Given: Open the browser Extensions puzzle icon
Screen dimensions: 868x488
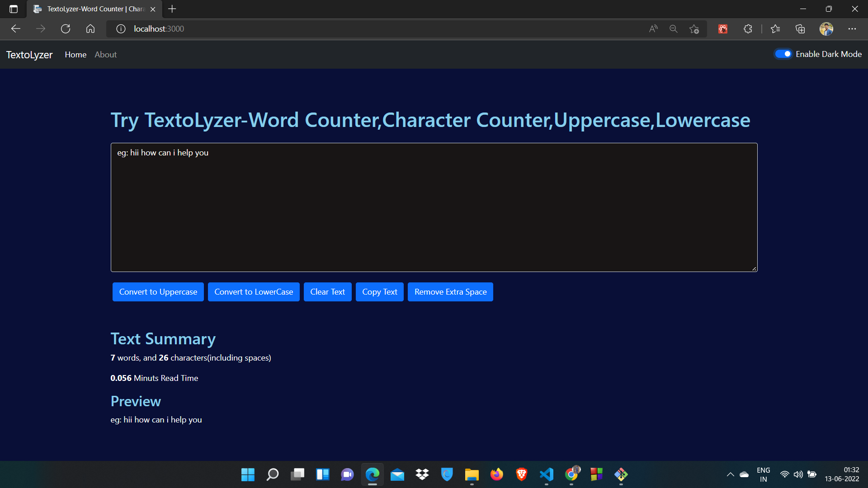Looking at the screenshot, I should pyautogui.click(x=748, y=29).
